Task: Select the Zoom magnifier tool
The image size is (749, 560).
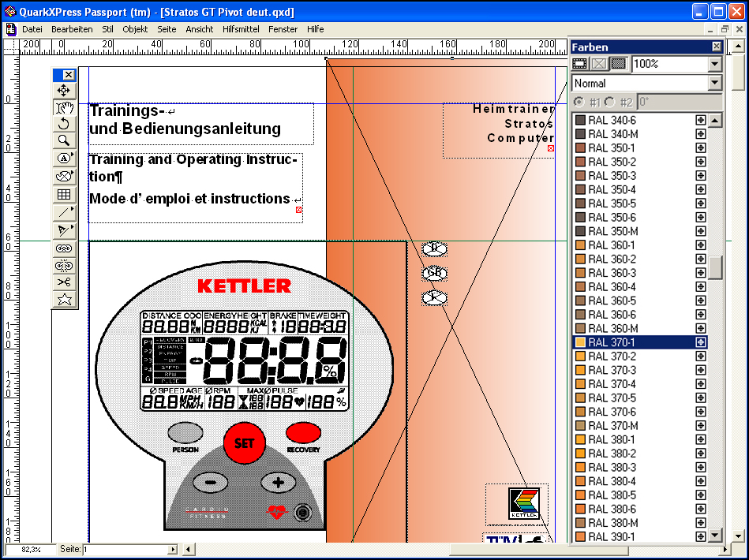Action: 64,140
